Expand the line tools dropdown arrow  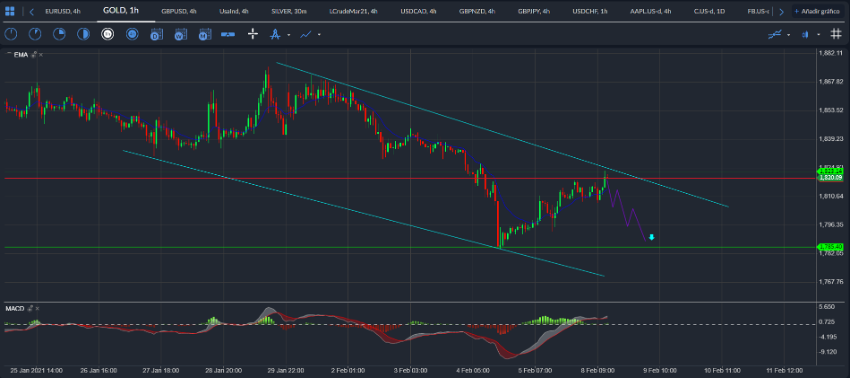point(319,35)
